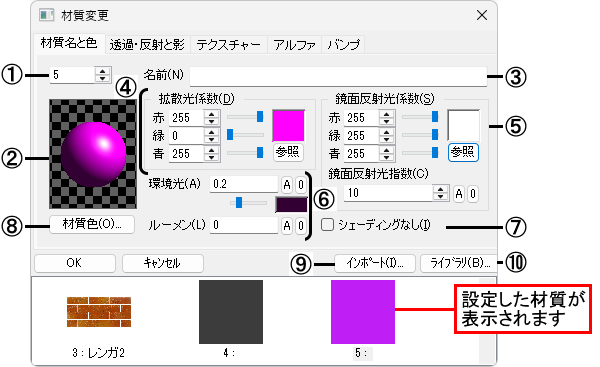Increase the 鏡面反射光指数 spinner value
Image resolution: width=600 pixels, height=367 pixels.
click(441, 189)
